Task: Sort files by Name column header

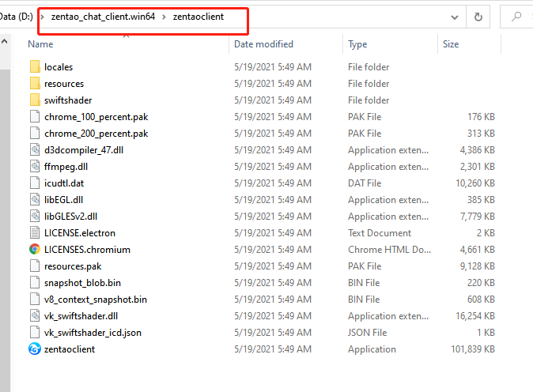Action: 40,44
